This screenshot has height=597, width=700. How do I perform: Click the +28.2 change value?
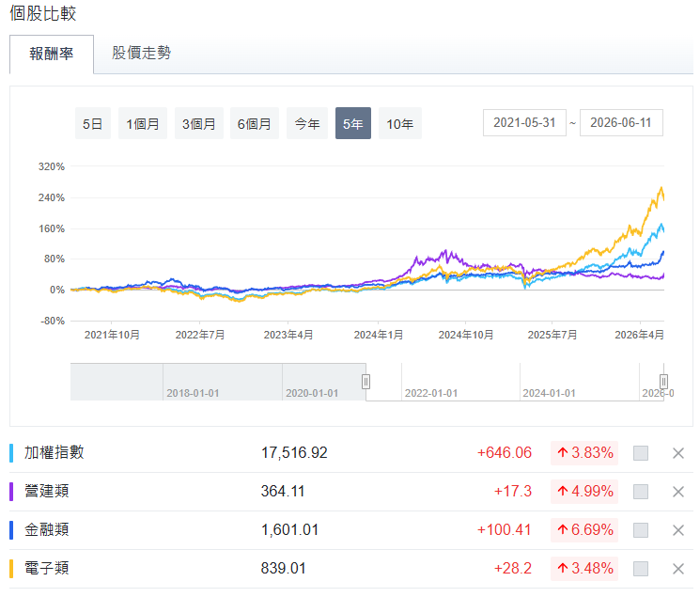coord(513,568)
